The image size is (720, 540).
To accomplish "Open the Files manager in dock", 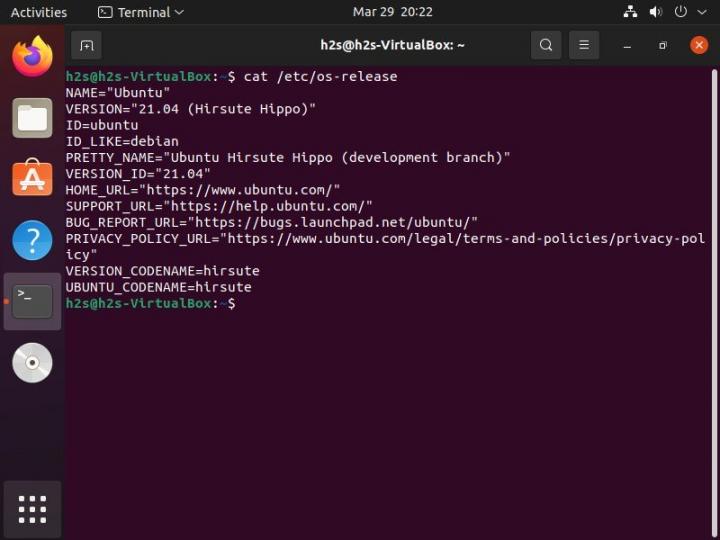I will [x=32, y=118].
